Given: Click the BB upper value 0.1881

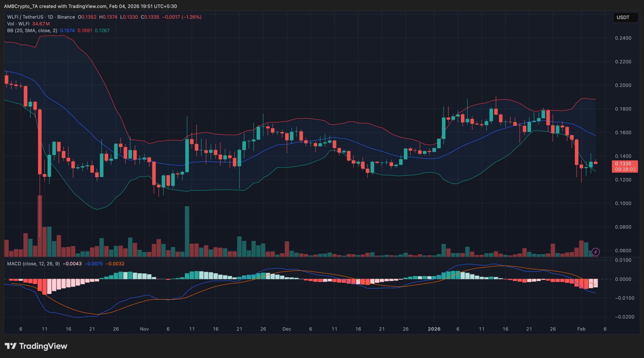Looking at the screenshot, I should coord(85,31).
